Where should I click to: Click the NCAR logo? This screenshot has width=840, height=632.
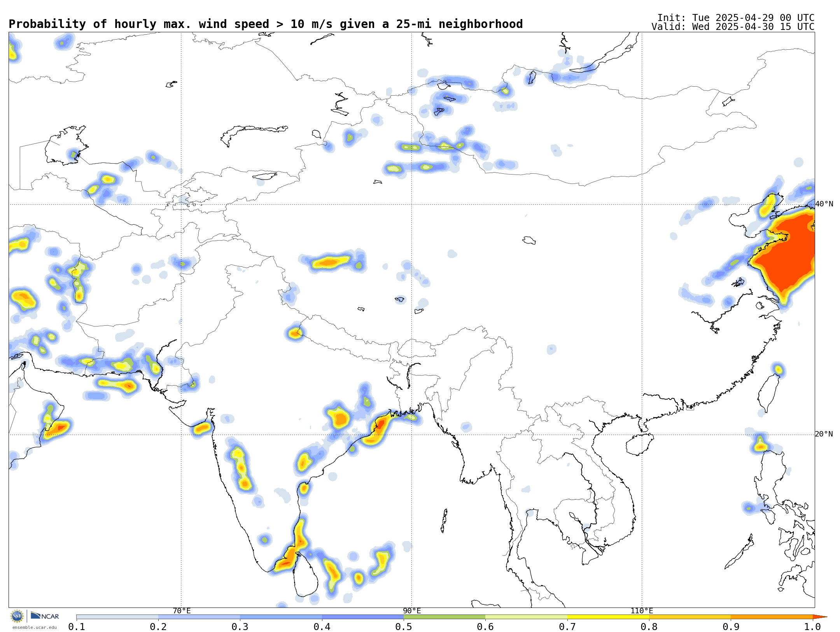(45, 616)
